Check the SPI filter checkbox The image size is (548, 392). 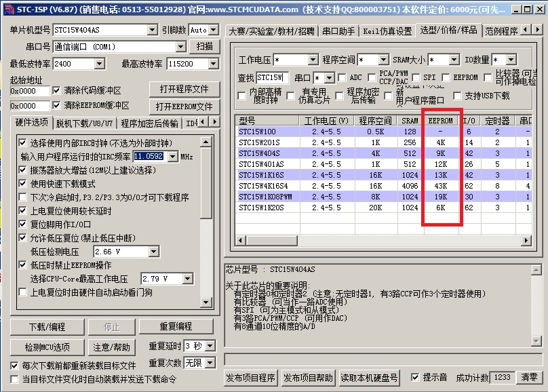(416, 77)
